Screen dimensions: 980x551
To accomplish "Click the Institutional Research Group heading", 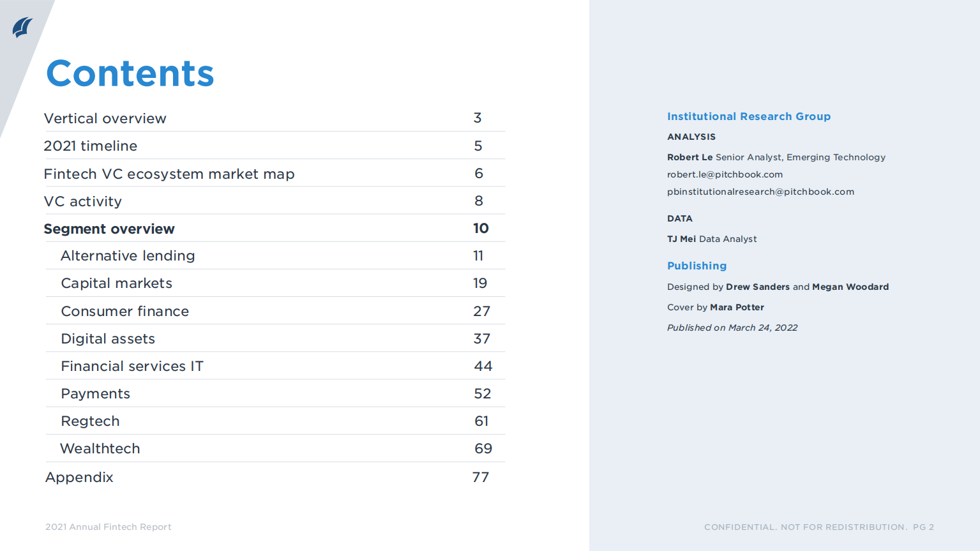I will coord(749,116).
